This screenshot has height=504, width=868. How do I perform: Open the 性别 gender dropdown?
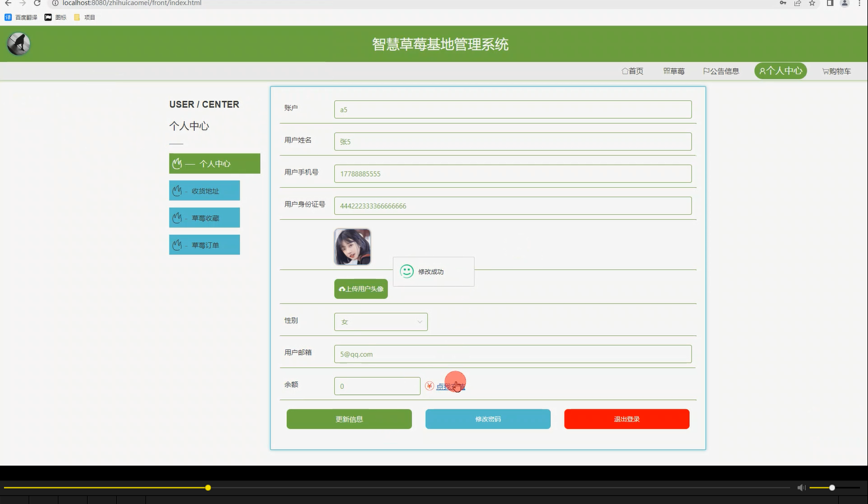(x=380, y=321)
